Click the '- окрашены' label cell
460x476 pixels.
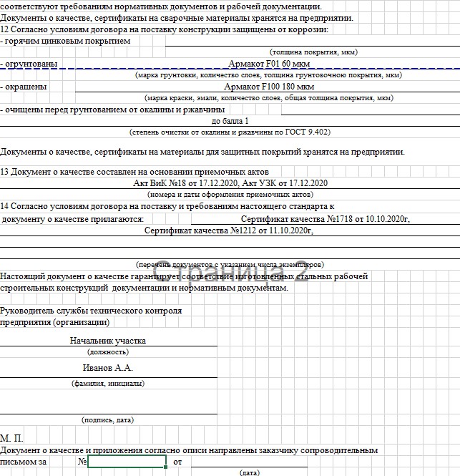tap(24, 87)
